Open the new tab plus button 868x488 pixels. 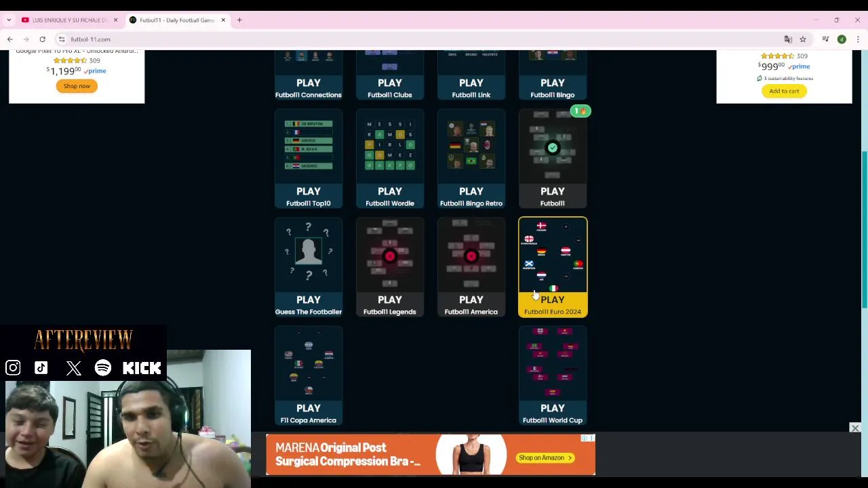coord(239,20)
